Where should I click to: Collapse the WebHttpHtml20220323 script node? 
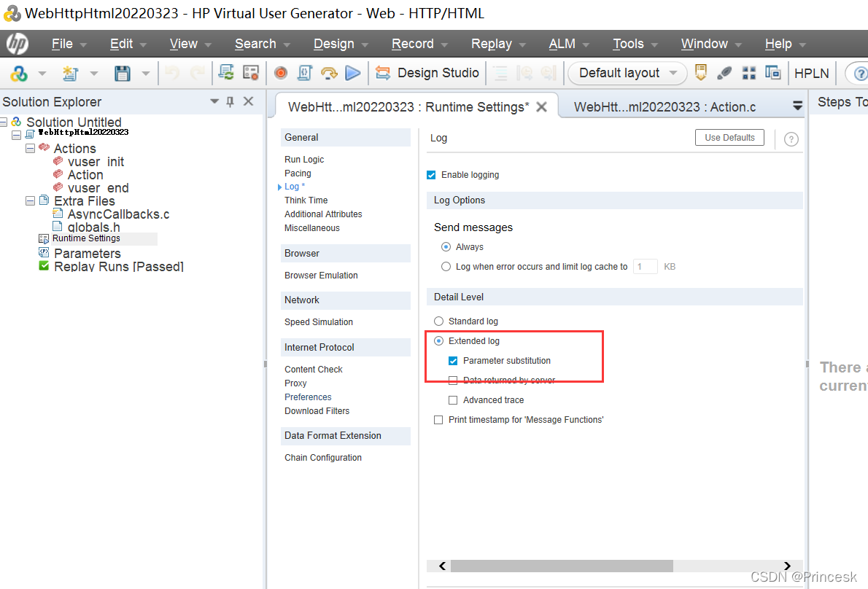pyautogui.click(x=17, y=134)
